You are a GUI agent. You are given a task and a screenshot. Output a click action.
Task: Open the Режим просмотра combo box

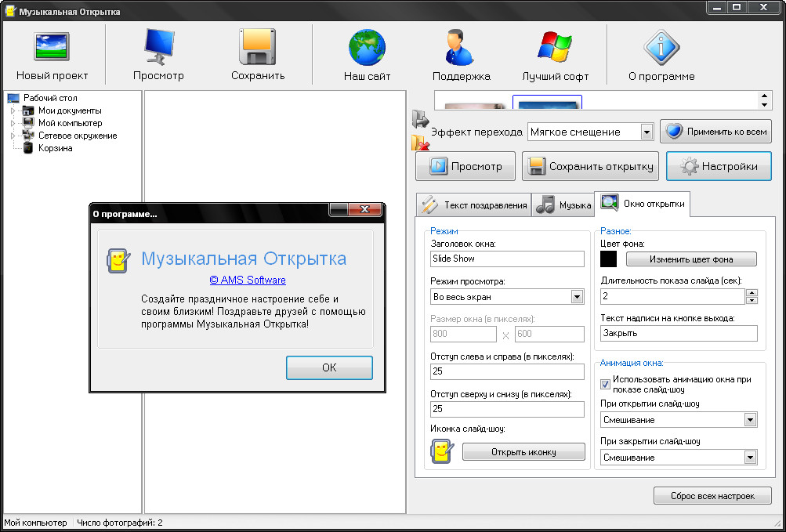(507, 297)
